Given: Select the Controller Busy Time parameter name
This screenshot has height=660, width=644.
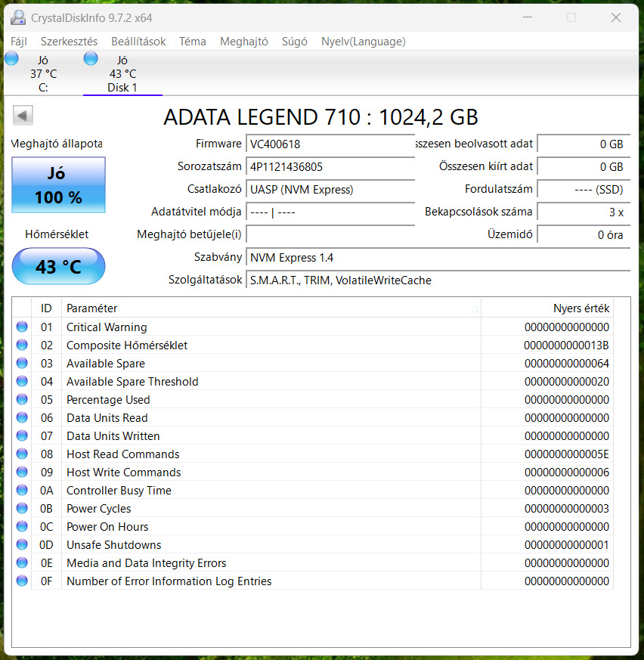Looking at the screenshot, I should 119,491.
